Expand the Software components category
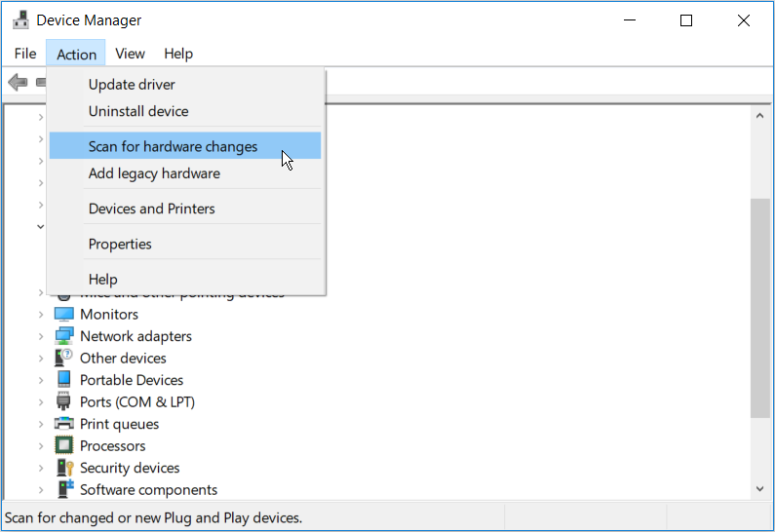The width and height of the screenshot is (775, 532). click(41, 489)
